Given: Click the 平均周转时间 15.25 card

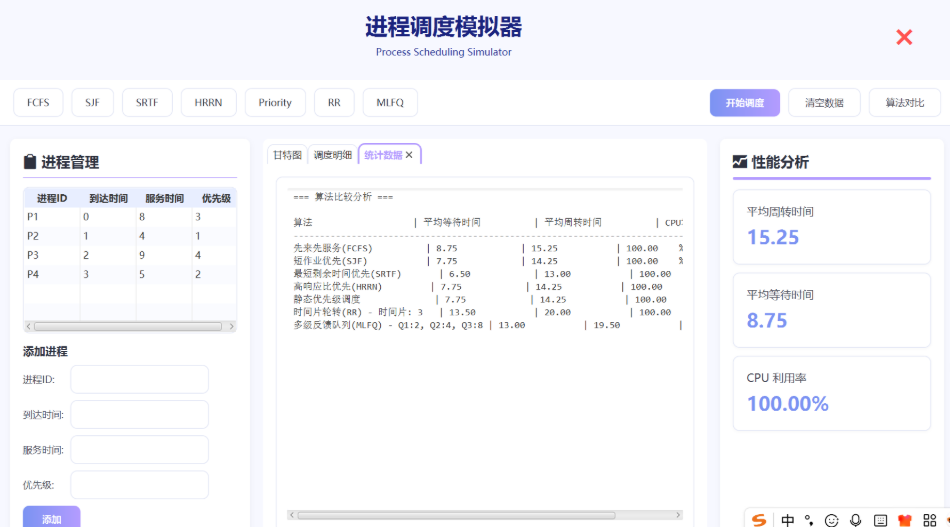Looking at the screenshot, I should click(x=831, y=227).
